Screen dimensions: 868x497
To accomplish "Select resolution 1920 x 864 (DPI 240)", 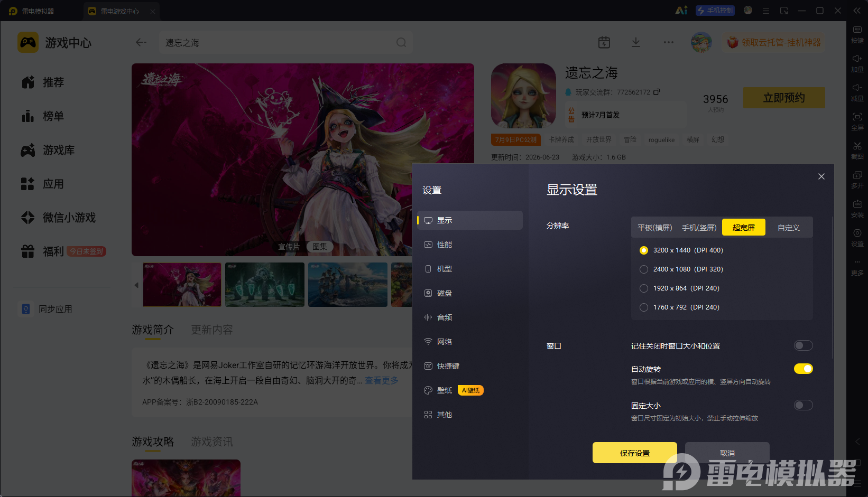I will 679,288.
